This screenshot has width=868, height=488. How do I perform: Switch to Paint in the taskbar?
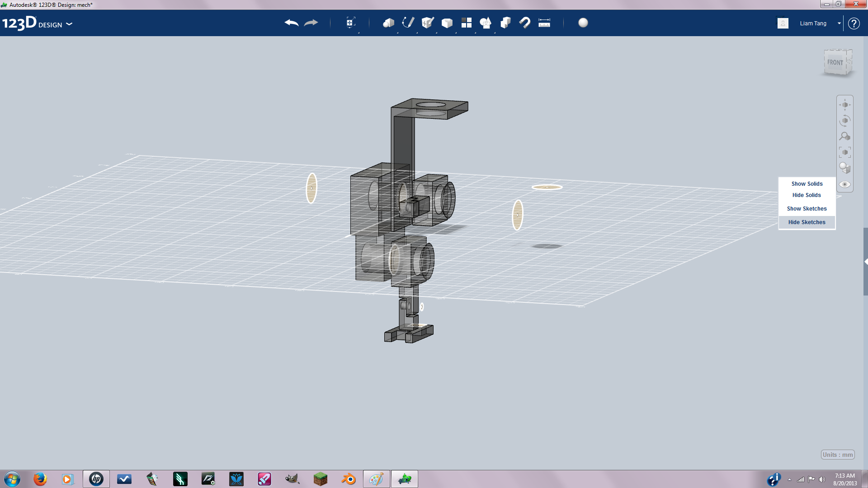pos(377,479)
